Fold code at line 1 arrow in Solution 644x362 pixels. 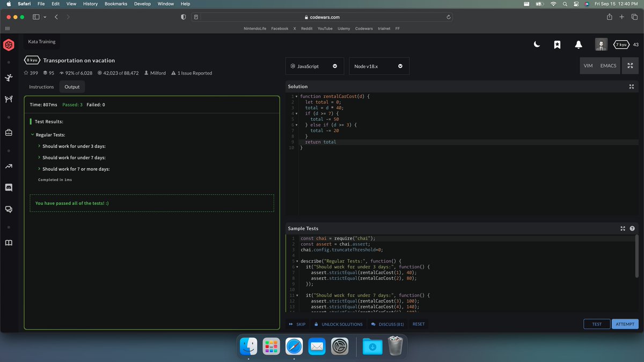[x=296, y=97]
